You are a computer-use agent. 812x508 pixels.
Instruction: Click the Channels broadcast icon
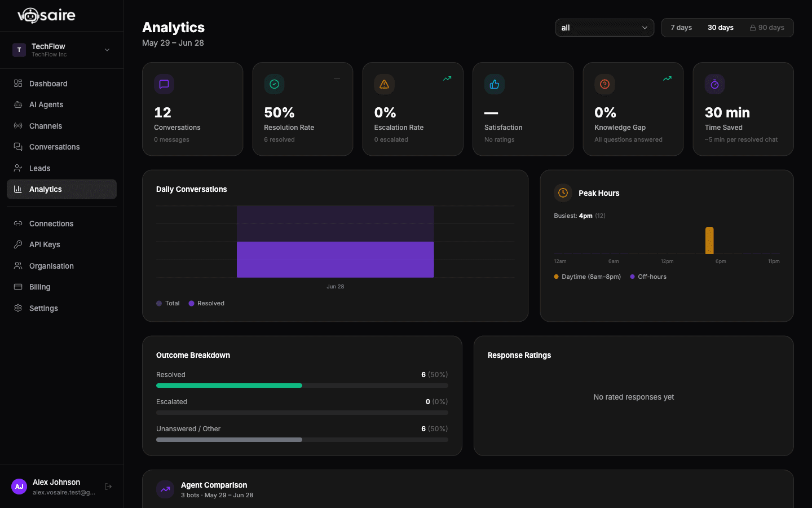pos(18,126)
